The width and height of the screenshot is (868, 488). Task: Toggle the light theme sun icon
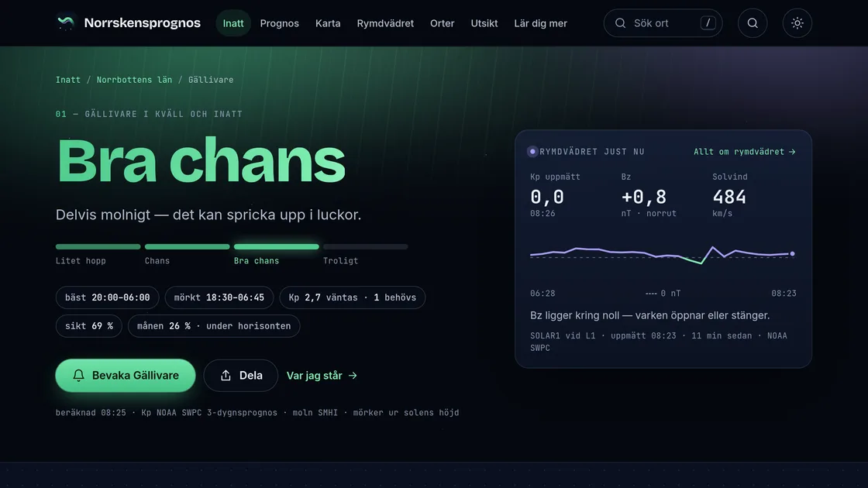[797, 23]
